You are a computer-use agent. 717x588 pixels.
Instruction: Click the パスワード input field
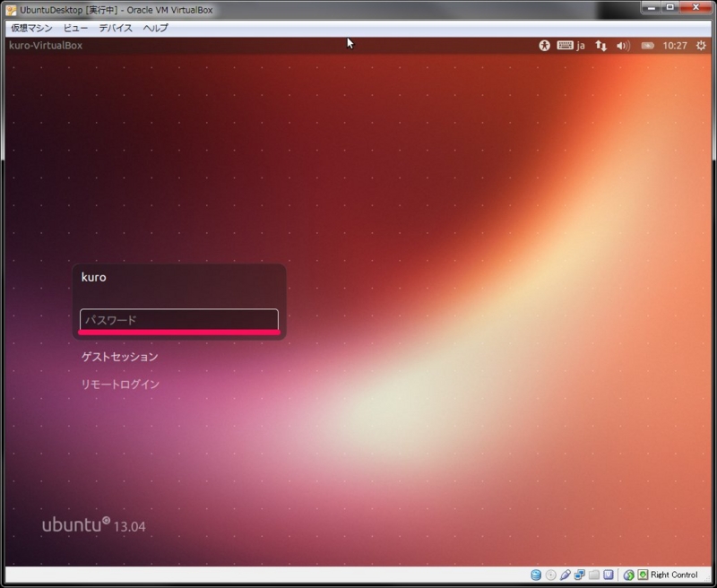pos(178,320)
